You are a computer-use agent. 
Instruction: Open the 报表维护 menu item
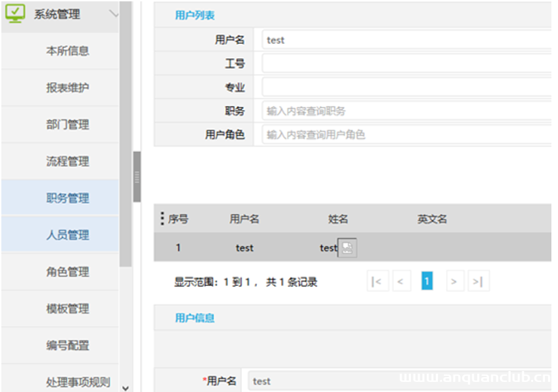[x=67, y=88]
